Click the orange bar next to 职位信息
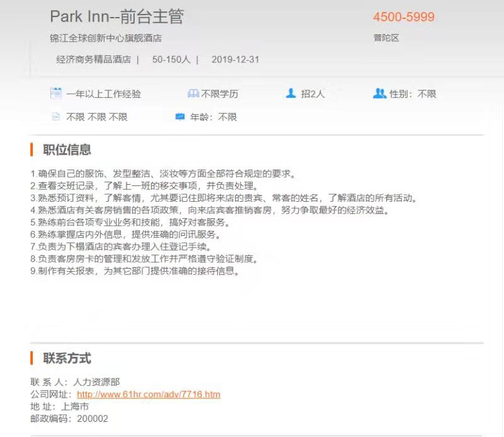This screenshot has width=504, height=437. (31, 149)
